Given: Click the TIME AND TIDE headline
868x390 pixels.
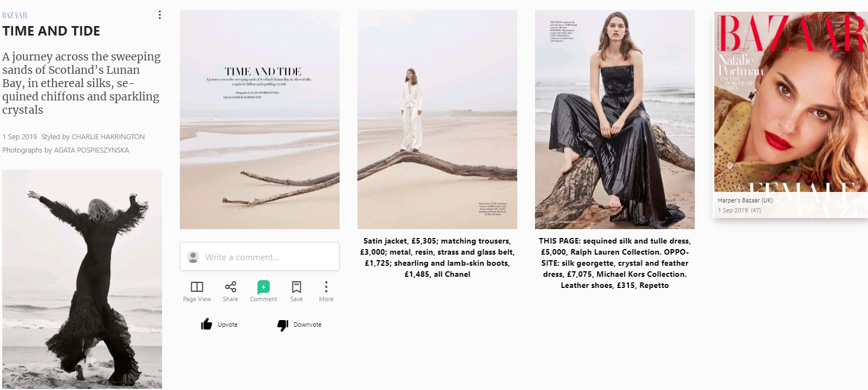Looking at the screenshot, I should tap(51, 31).
